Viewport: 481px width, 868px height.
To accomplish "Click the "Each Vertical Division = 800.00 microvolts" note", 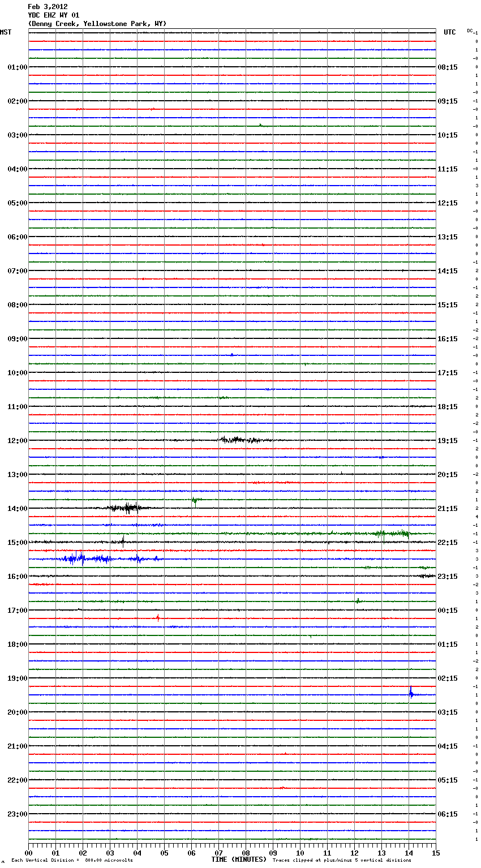I will [72, 860].
